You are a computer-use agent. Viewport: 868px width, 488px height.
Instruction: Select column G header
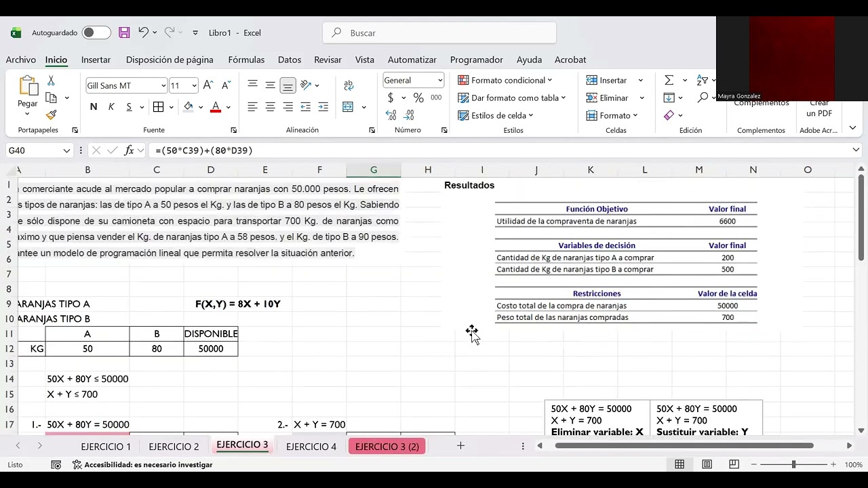point(374,169)
